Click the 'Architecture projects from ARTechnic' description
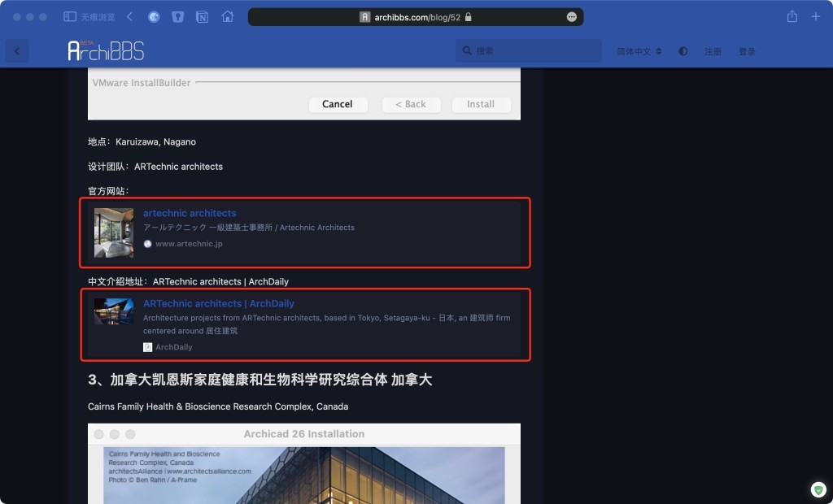Viewport: 833px width, 504px height. [327, 324]
